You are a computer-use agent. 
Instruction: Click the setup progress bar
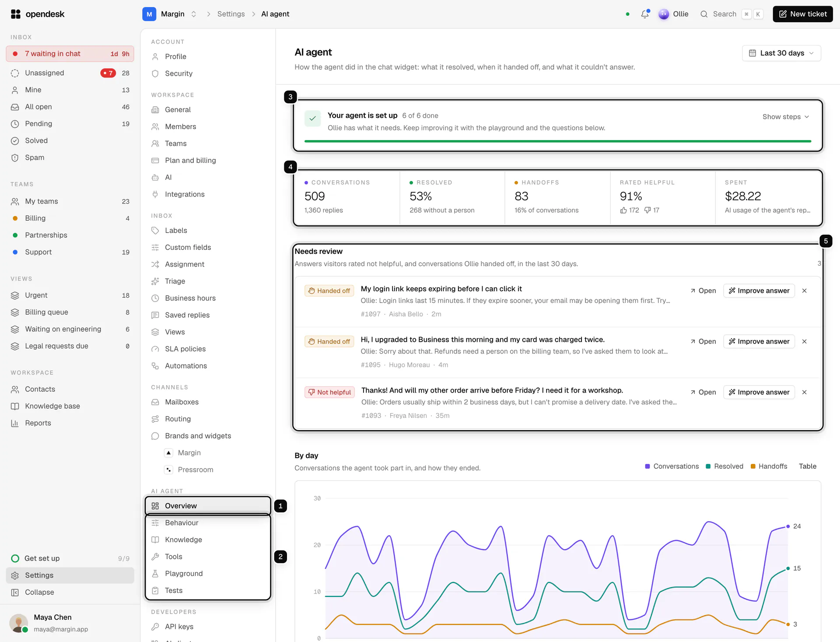(x=558, y=141)
